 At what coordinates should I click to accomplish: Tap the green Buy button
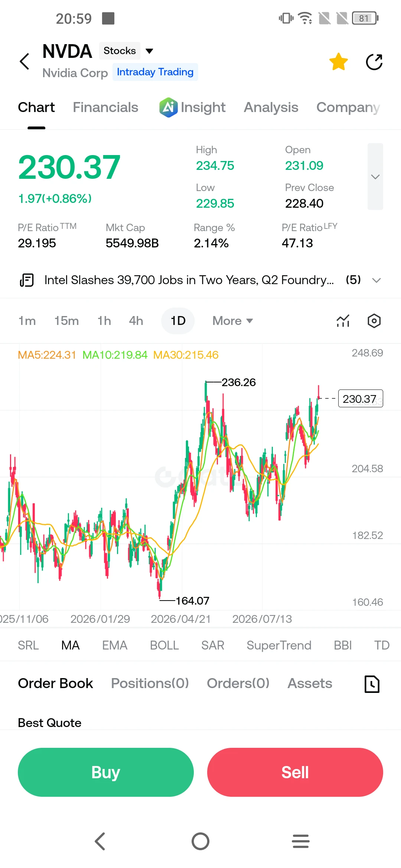106,772
